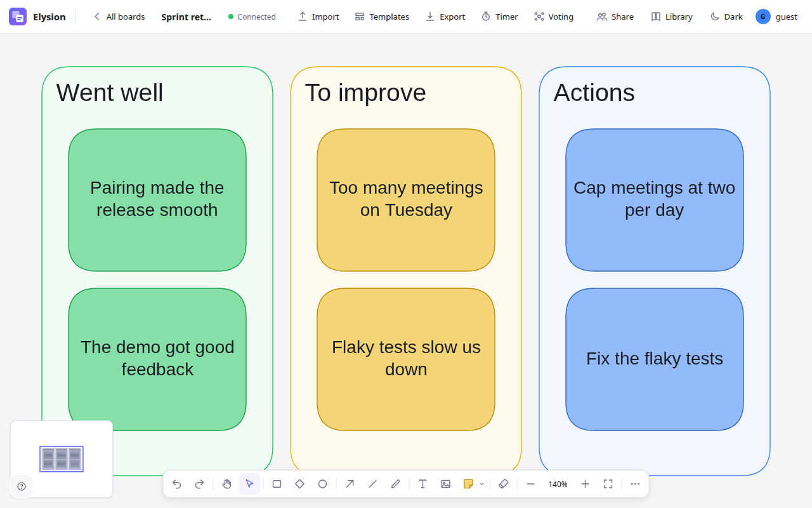Image resolution: width=812 pixels, height=508 pixels.
Task: Select the Sticky note tool
Action: point(468,484)
